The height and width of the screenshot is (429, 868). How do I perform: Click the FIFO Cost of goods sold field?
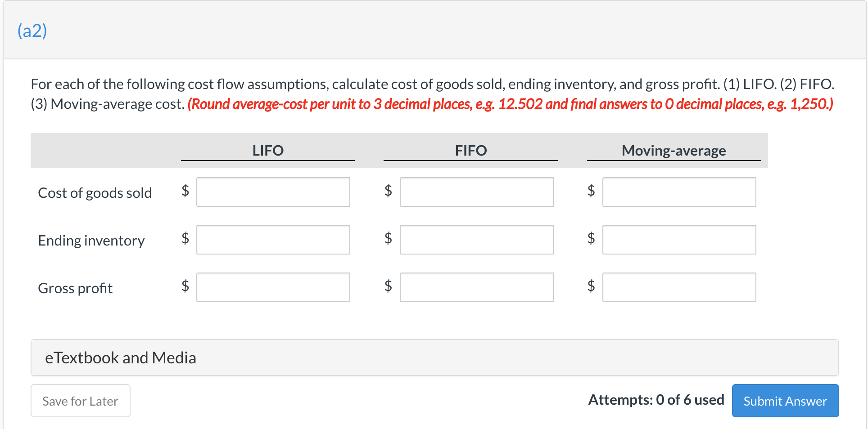coord(476,192)
